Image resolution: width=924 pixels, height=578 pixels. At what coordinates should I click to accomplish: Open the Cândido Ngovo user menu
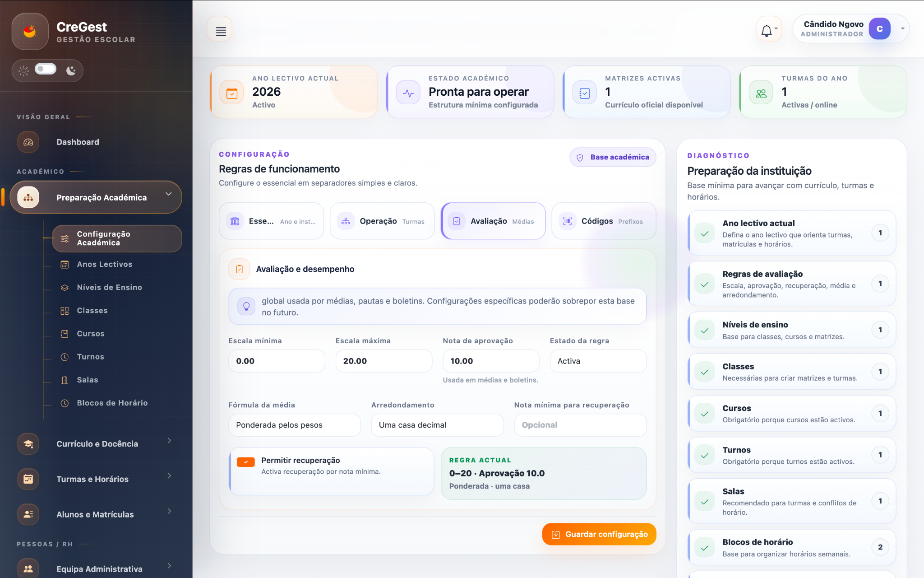point(851,29)
